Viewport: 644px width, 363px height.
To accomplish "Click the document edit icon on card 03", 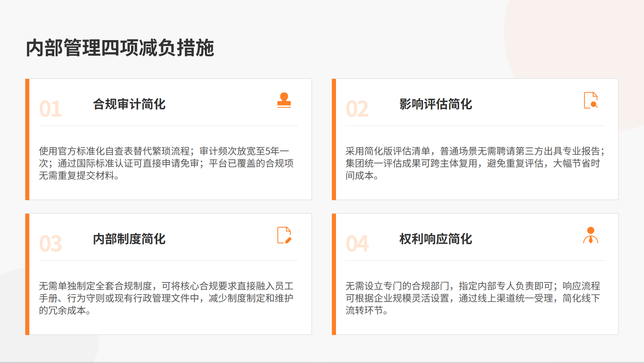I will click(284, 235).
